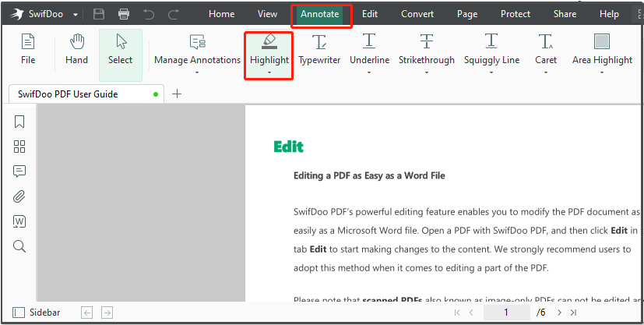Undo the last action
The image size is (644, 325).
coord(149,15)
